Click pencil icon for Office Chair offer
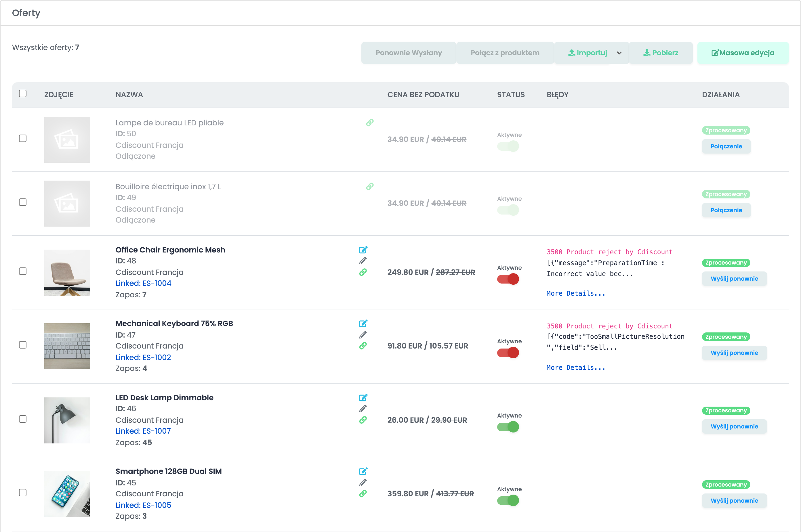Image resolution: width=801 pixels, height=532 pixels. tap(363, 261)
